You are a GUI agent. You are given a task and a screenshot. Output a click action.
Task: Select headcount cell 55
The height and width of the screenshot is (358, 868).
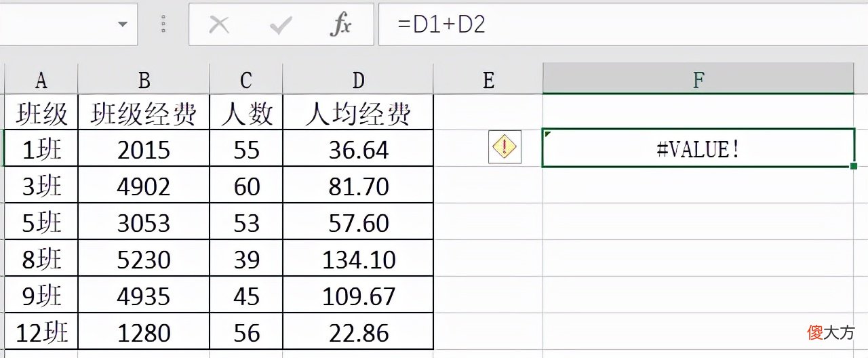point(246,148)
